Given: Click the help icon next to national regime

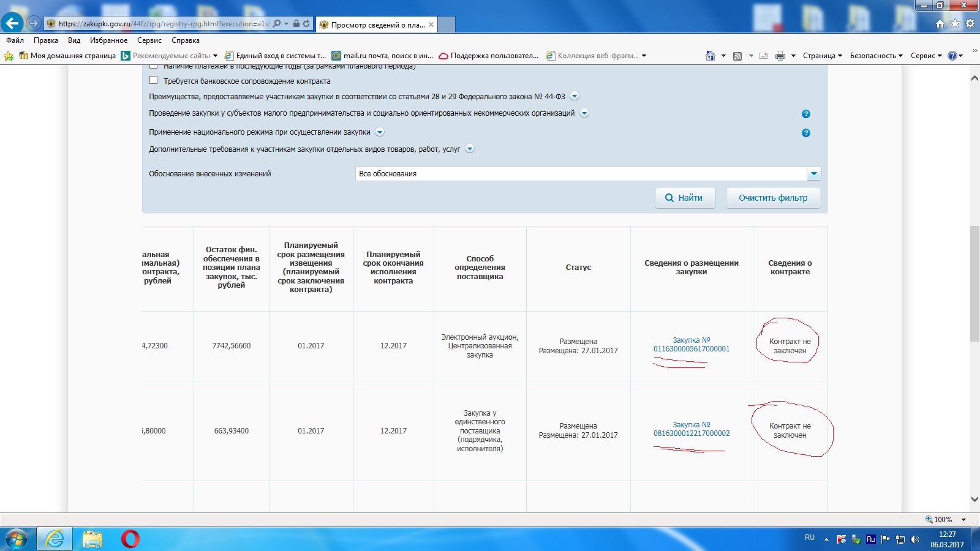Looking at the screenshot, I should 806,133.
